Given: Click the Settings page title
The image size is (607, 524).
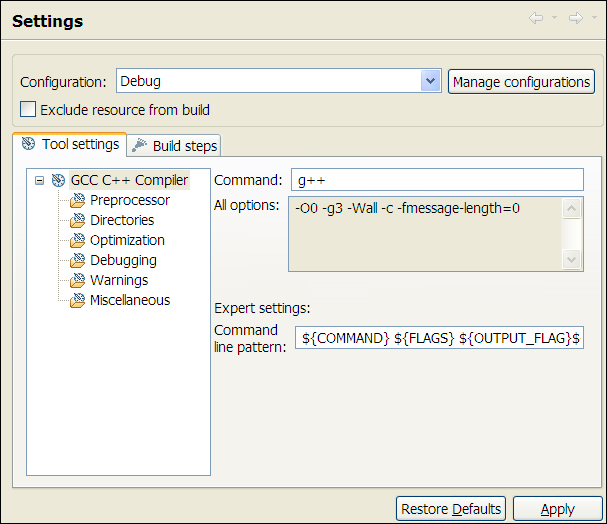Looking at the screenshot, I should coord(47,21).
